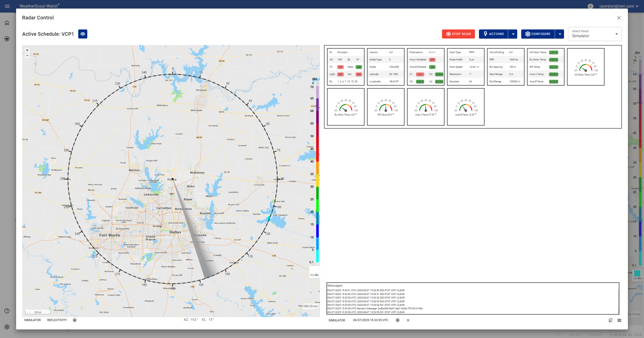Open the Select Radar Simulator dropdown
Image resolution: width=644 pixels, height=338 pixels.
595,34
